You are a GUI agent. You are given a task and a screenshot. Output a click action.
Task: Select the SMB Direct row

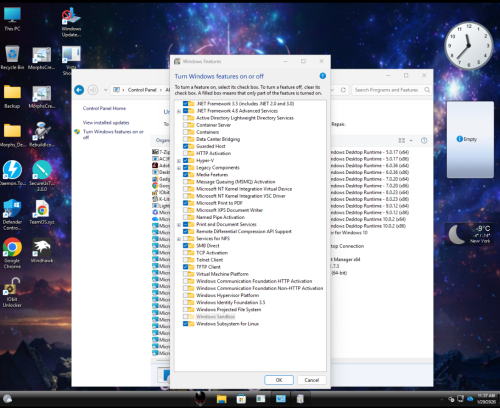point(208,246)
